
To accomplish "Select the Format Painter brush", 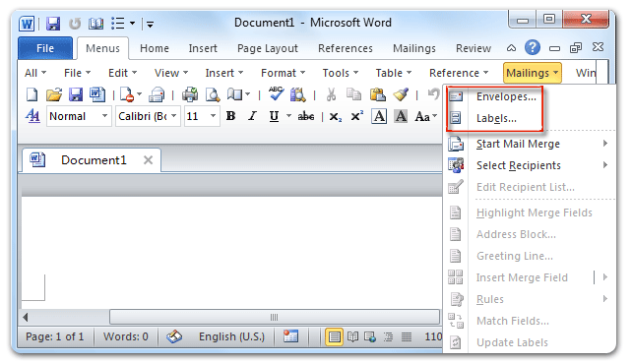I will [401, 94].
